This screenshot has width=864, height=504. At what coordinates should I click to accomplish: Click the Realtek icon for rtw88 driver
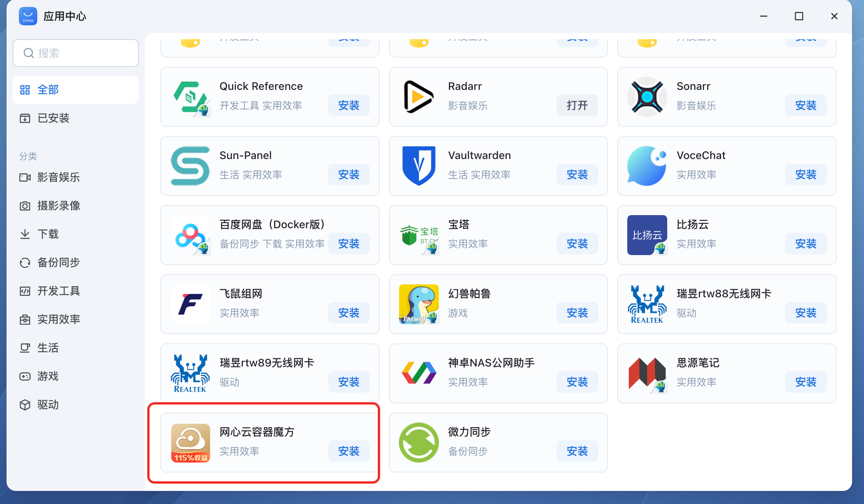click(x=647, y=304)
